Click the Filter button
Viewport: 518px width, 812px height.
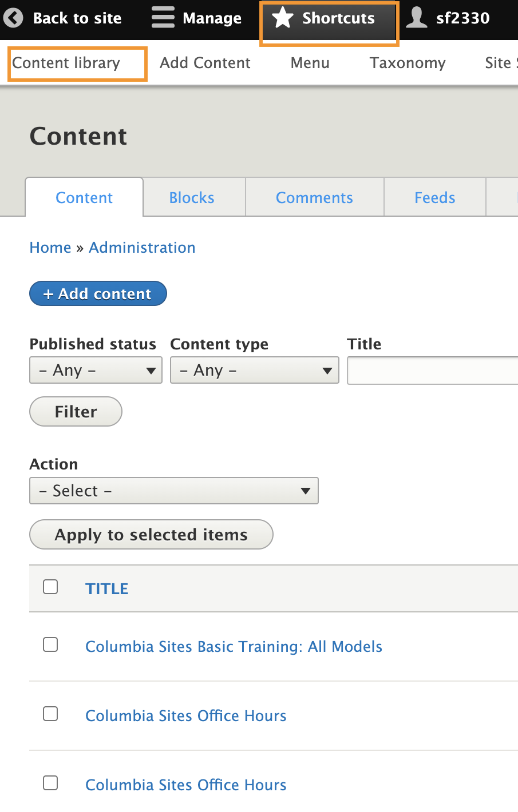pyautogui.click(x=76, y=412)
